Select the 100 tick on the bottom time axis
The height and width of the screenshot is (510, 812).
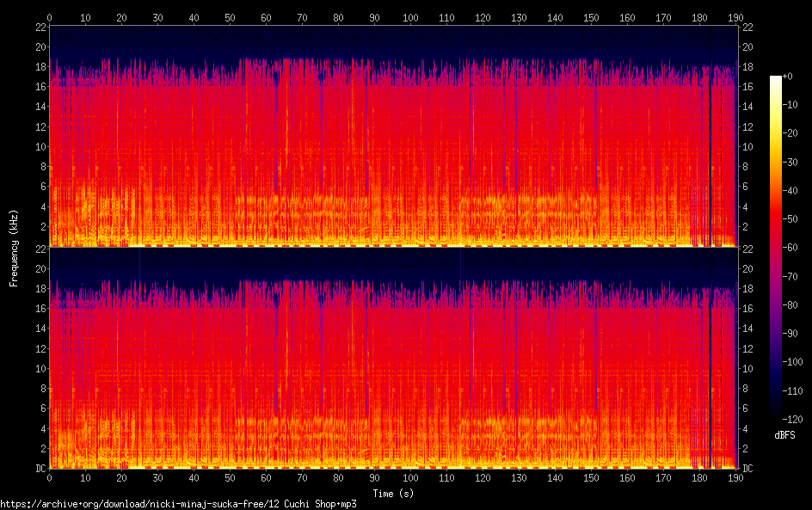[410, 477]
